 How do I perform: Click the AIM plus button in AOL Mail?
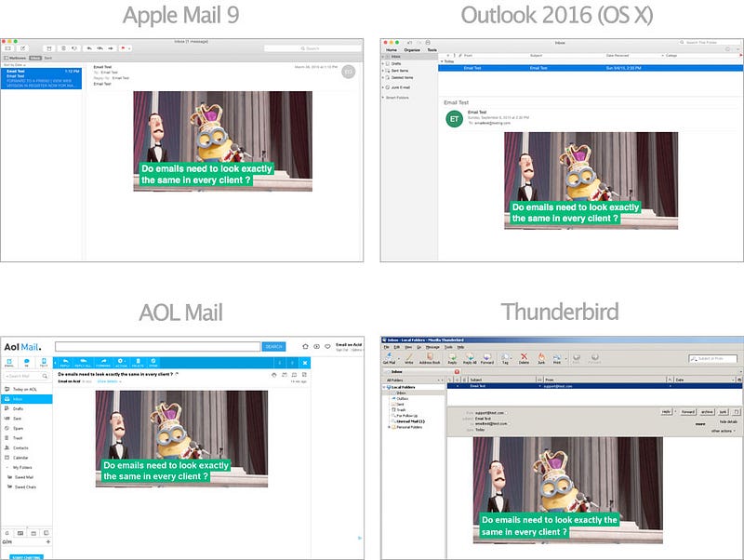(48, 541)
